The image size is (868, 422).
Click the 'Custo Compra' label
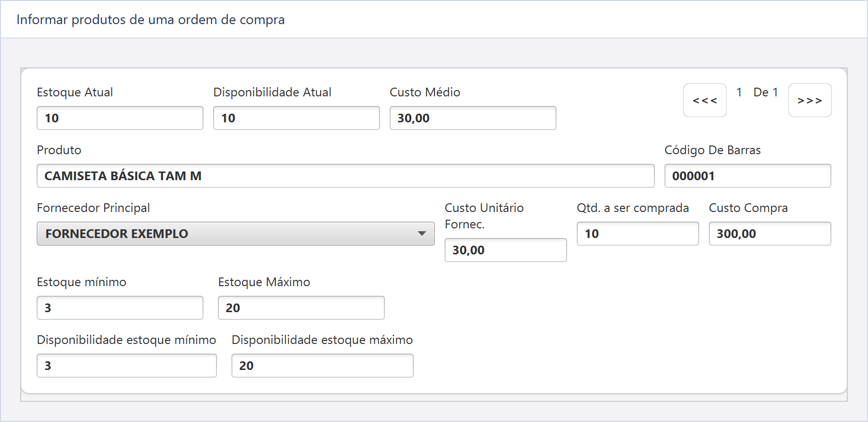point(748,208)
